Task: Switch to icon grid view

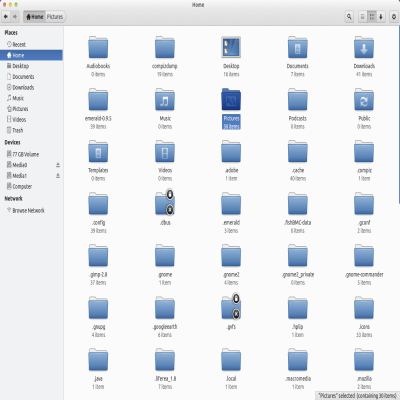Action: coord(371,16)
